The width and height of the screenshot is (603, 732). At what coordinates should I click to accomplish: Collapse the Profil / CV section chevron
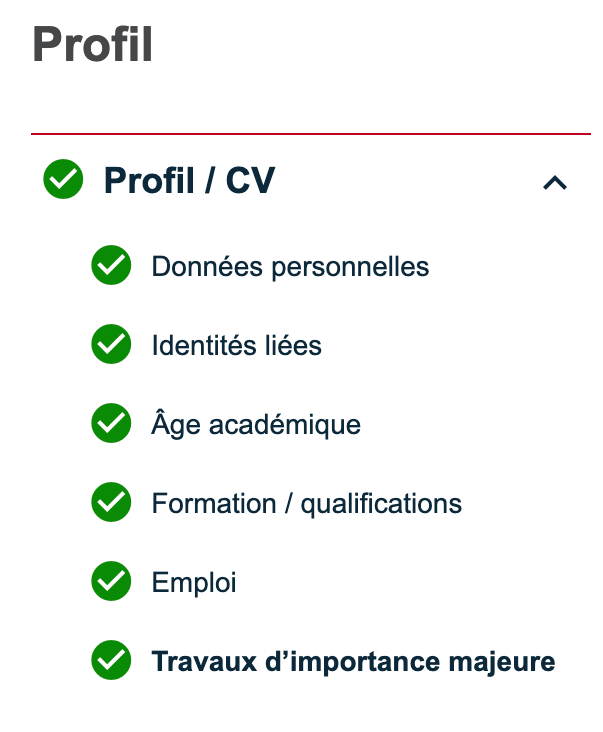coord(554,182)
